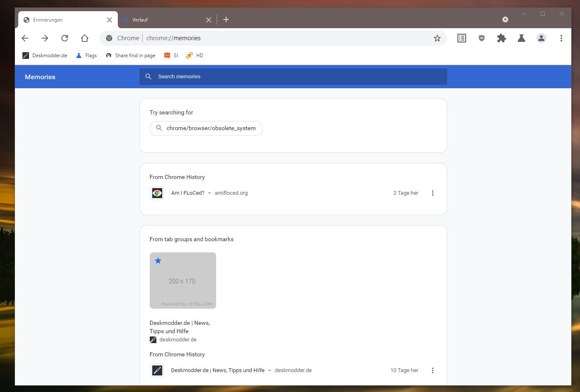
Task: Open the Extensions puzzle piece menu
Action: 502,38
